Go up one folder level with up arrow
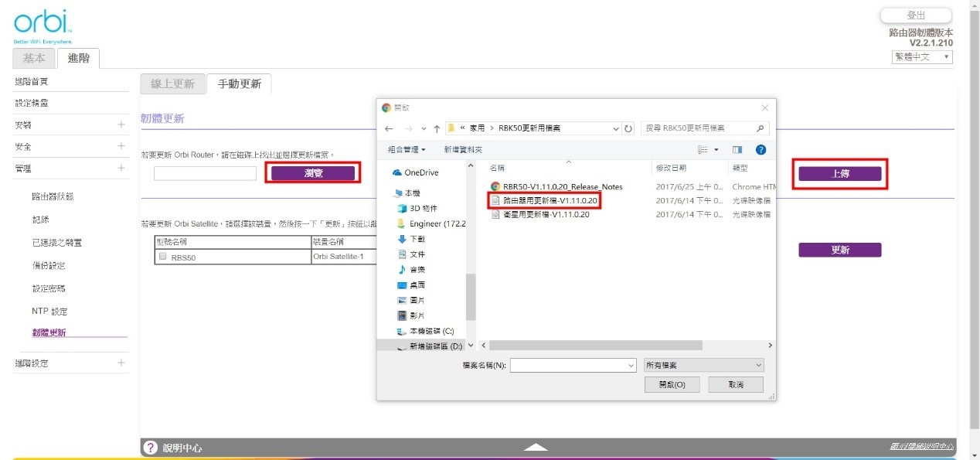This screenshot has height=460, width=980. 437,128
